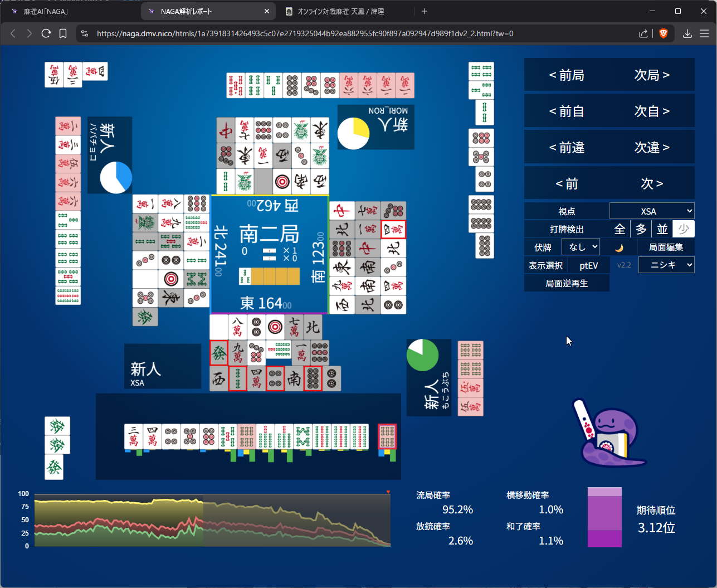Open the ニシキ model dropdown

(x=666, y=265)
